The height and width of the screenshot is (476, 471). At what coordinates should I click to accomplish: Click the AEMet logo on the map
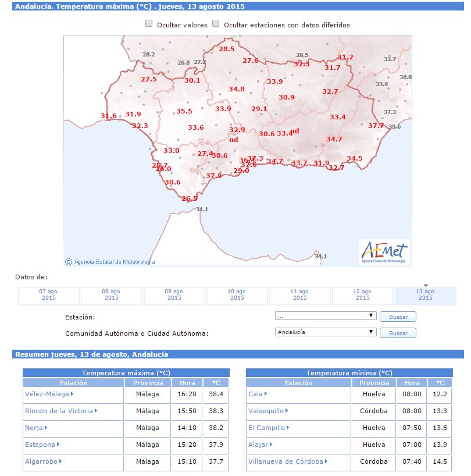click(x=385, y=253)
